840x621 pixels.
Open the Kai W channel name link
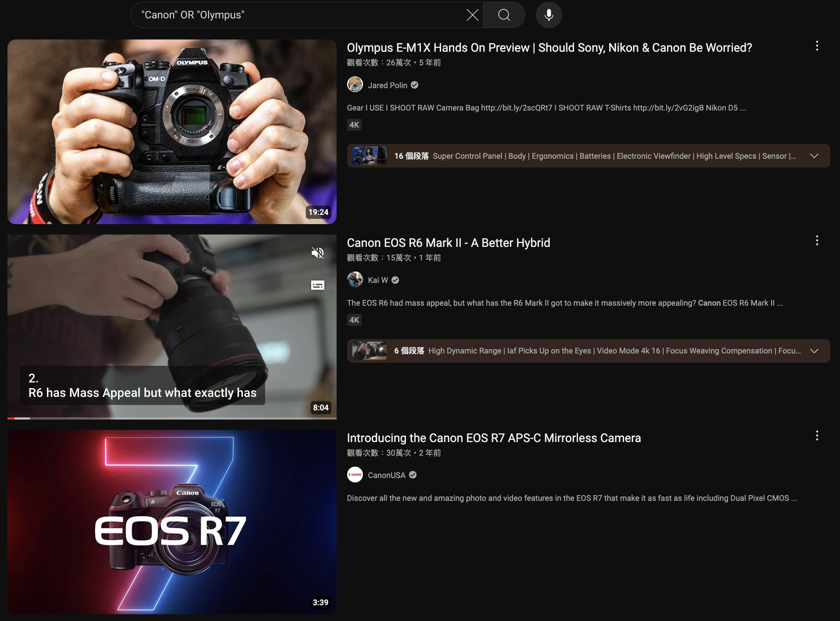pos(378,280)
